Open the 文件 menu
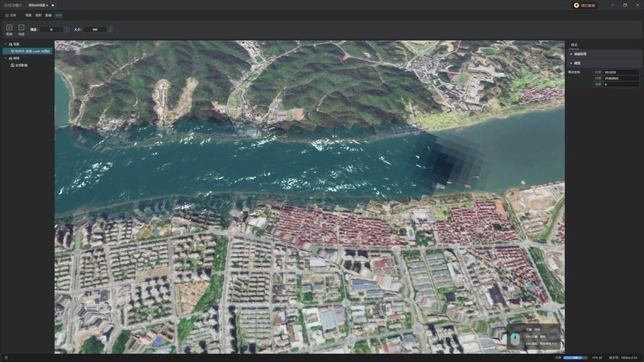This screenshot has height=362, width=644. [10, 15]
